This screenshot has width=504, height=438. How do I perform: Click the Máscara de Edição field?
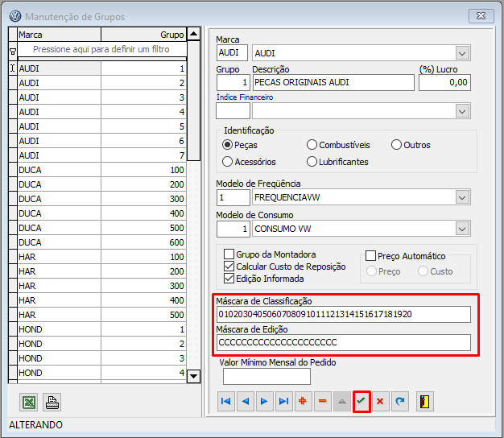tap(344, 342)
